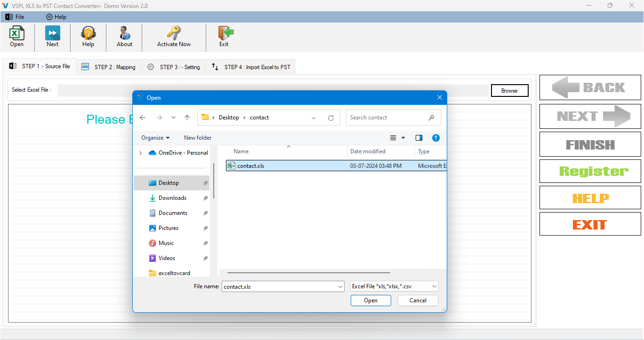Open dialog help question mark icon
644x340 pixels.
(x=436, y=138)
